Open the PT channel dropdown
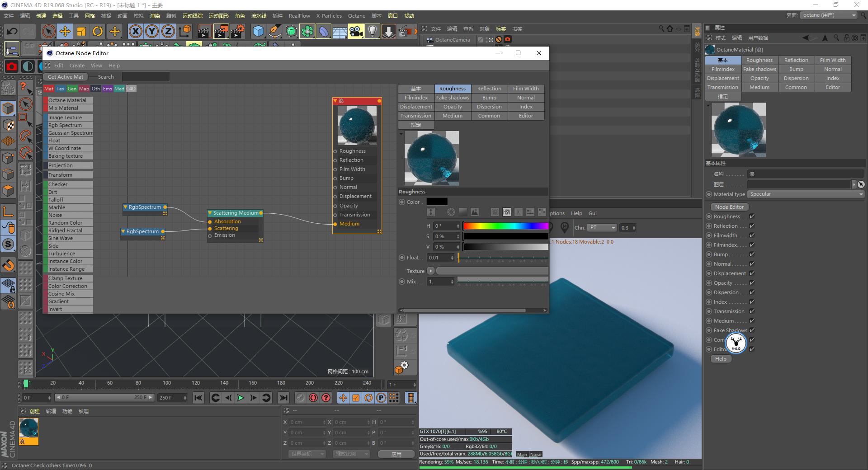 [x=602, y=228]
